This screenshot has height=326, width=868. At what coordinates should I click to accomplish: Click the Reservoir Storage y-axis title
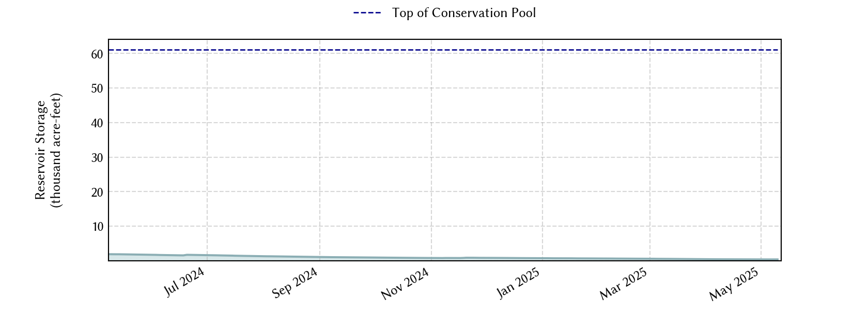48,150
